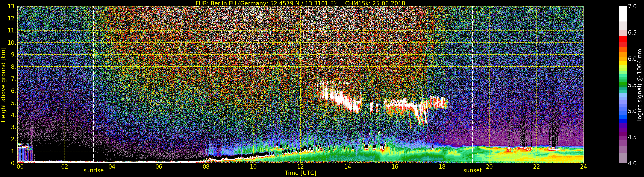Pick the yellow segment of the colorbar
This screenshot has width=644, height=177.
click(x=623, y=63)
